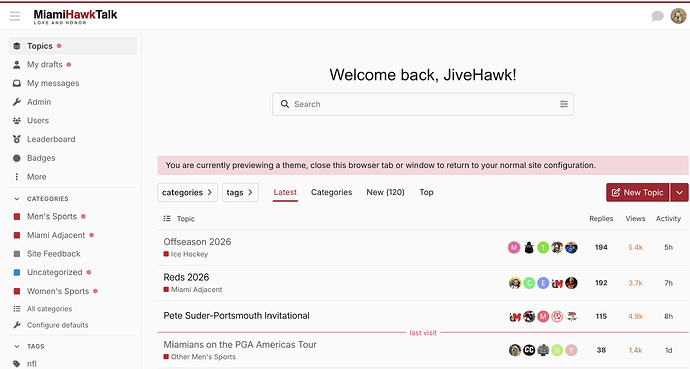Viewport: 690px width, 369px height.
Task: Collapse the CATEGORIES sidebar section
Action: pyautogui.click(x=41, y=199)
